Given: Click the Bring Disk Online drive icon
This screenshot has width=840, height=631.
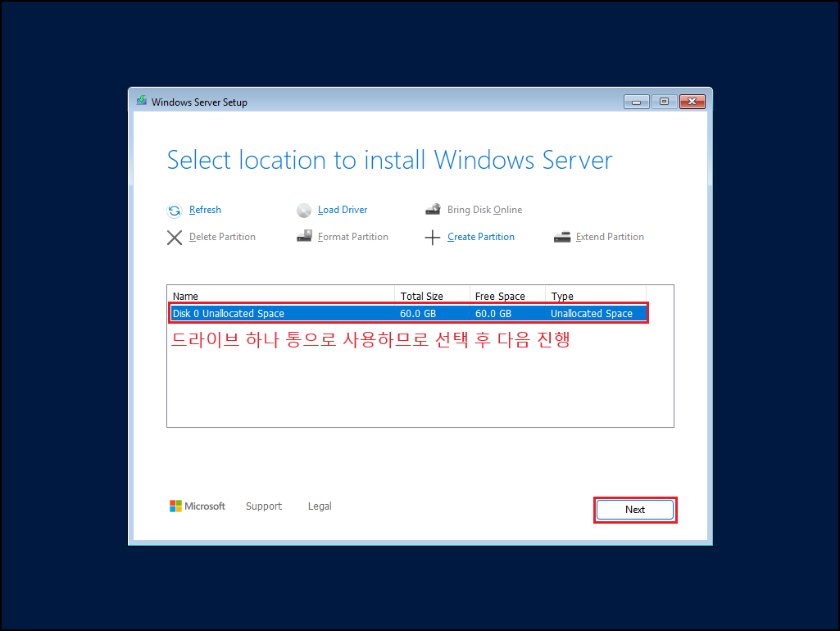Looking at the screenshot, I should [x=433, y=210].
